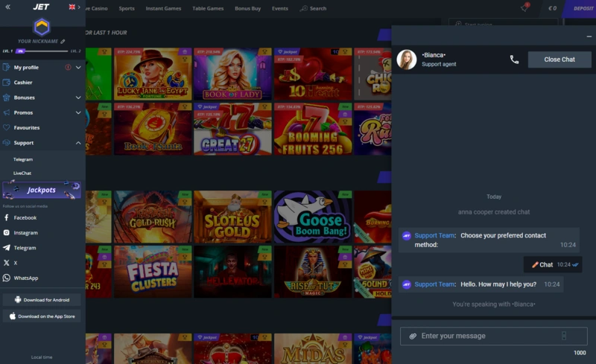
Task: Open Goose Boom Bang game thumbnail
Action: (x=313, y=217)
